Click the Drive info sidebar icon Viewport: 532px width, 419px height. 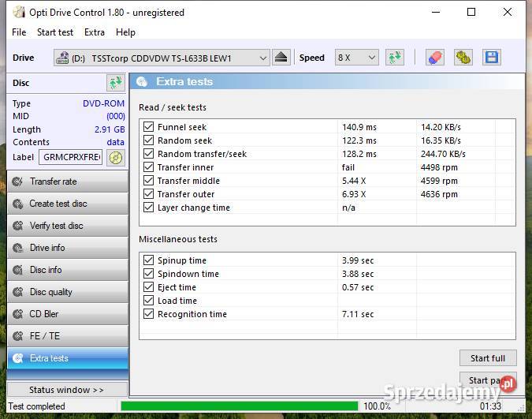(x=17, y=248)
